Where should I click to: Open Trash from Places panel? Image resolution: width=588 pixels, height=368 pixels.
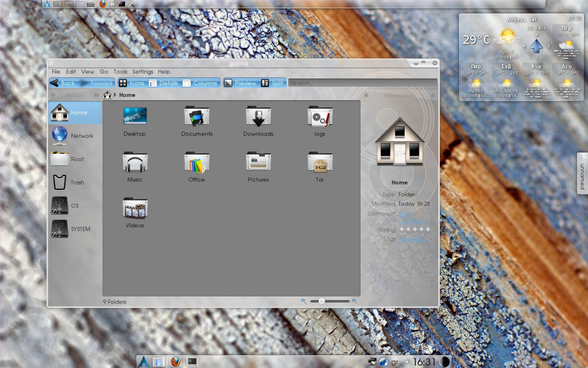(x=75, y=182)
